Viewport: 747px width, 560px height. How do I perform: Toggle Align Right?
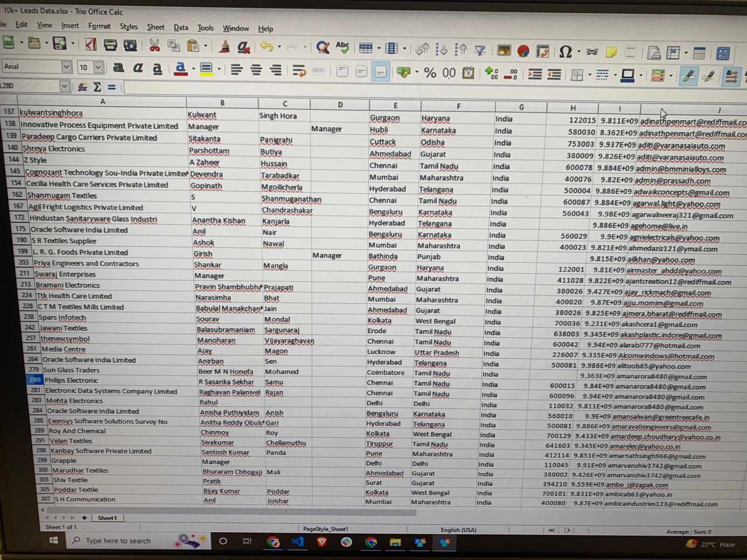275,70
